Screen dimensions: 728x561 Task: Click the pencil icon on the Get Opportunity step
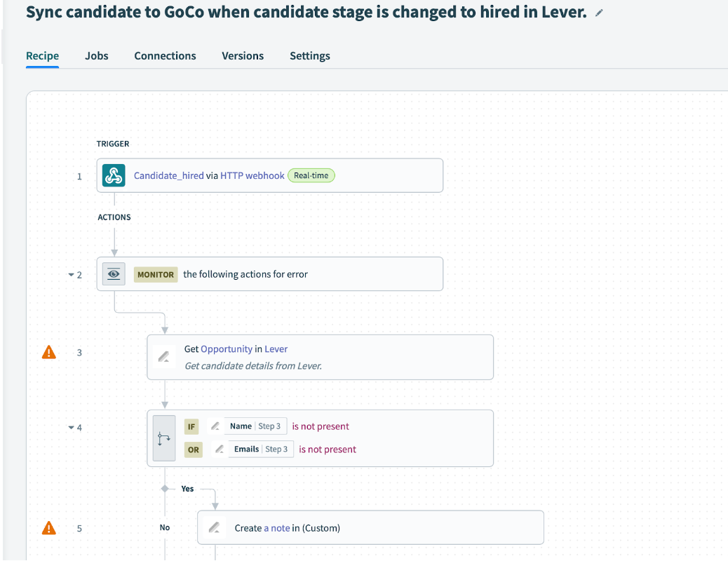tap(163, 356)
